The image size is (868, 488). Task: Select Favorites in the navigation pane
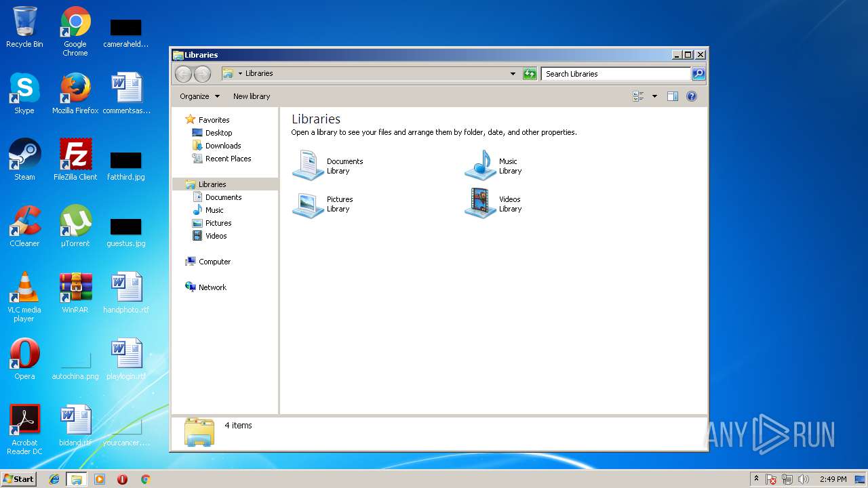click(x=207, y=120)
